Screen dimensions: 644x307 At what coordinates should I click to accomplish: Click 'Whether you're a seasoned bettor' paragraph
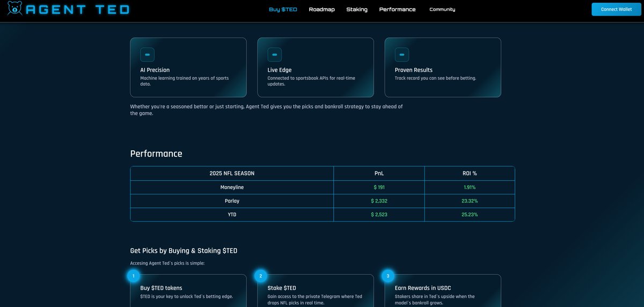coord(266,110)
